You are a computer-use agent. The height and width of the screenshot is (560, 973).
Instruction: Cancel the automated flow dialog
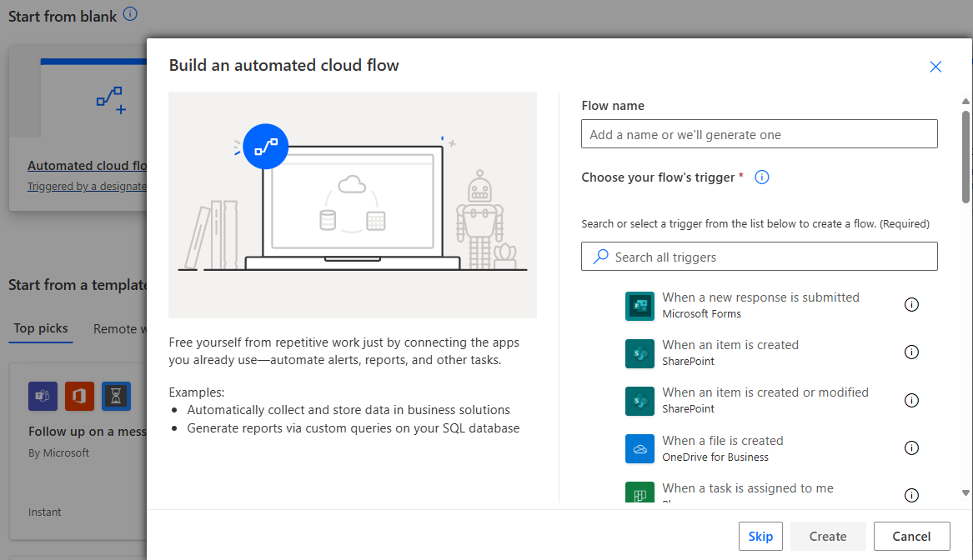click(911, 536)
